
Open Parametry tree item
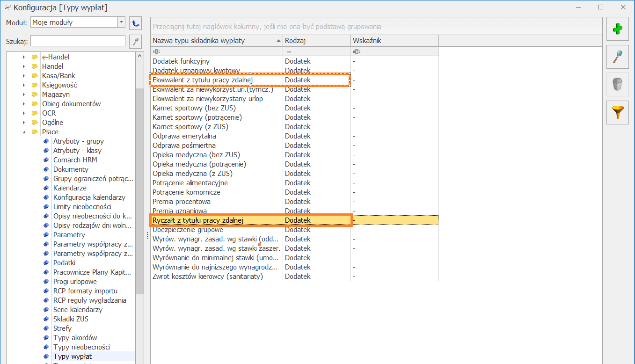tap(69, 235)
